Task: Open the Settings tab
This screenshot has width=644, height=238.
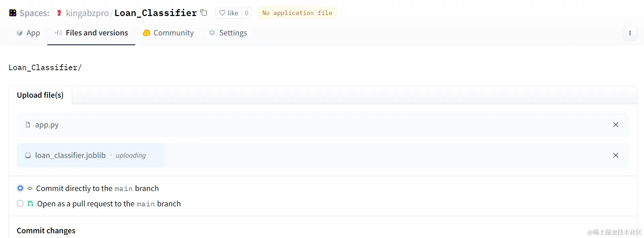Action: coord(228,33)
